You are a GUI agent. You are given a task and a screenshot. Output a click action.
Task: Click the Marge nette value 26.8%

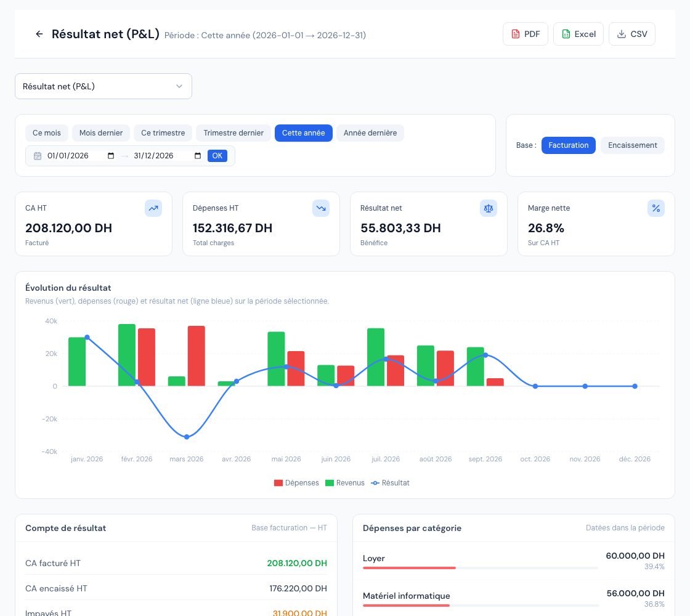(x=546, y=228)
